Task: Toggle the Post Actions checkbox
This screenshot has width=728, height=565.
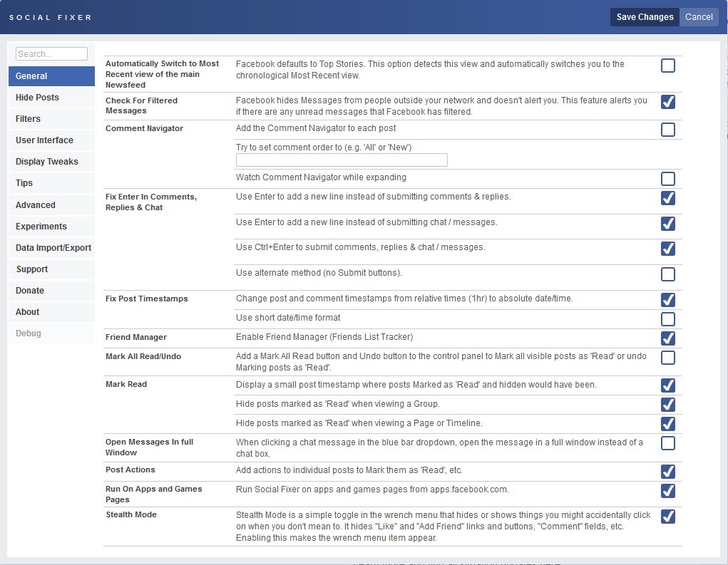Action: [x=667, y=471]
